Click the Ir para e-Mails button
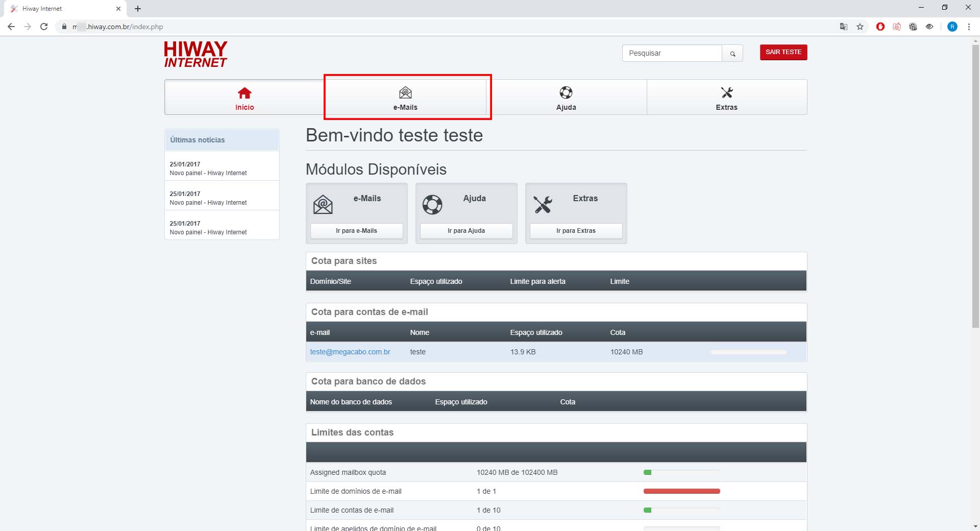 [357, 231]
